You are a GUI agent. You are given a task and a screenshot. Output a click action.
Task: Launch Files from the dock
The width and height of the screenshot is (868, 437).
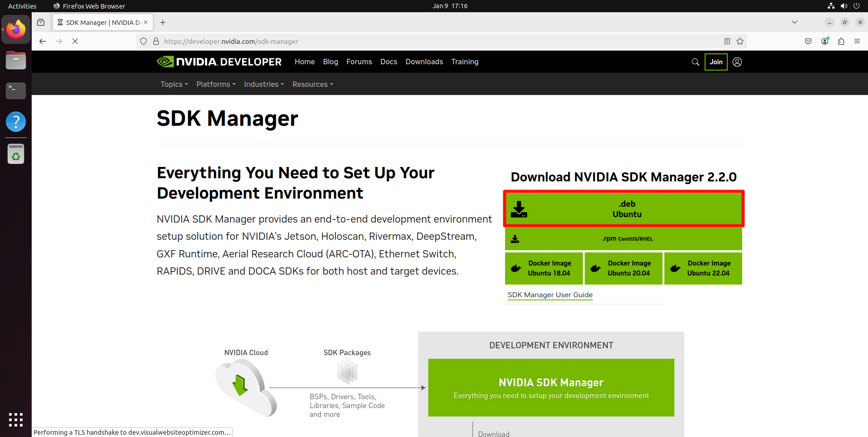[x=16, y=60]
